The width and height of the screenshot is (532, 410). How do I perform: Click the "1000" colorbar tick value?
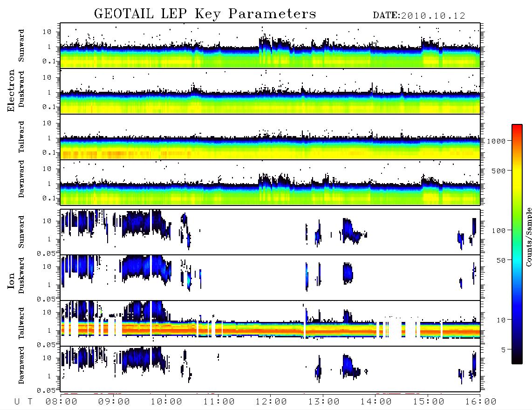click(x=496, y=141)
